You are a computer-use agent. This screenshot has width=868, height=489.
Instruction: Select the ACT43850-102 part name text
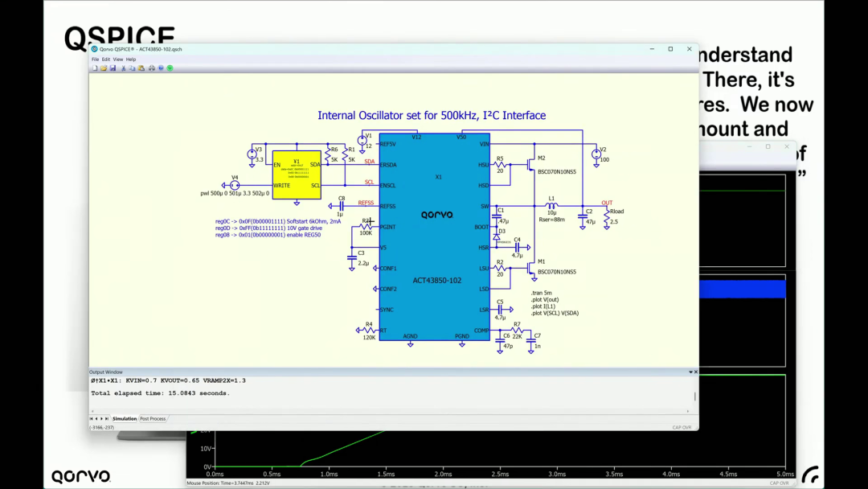[436, 280]
